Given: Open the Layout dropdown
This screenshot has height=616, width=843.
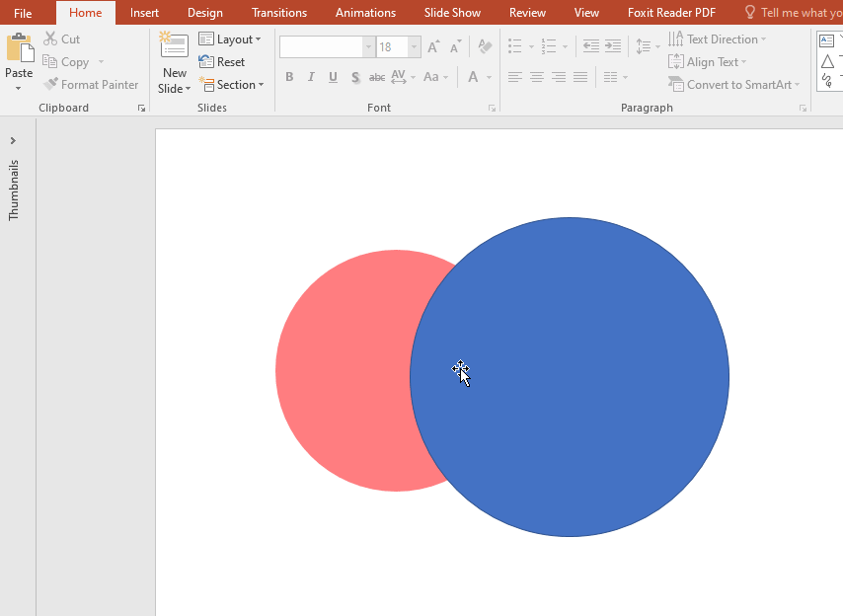Looking at the screenshot, I should pyautogui.click(x=231, y=38).
